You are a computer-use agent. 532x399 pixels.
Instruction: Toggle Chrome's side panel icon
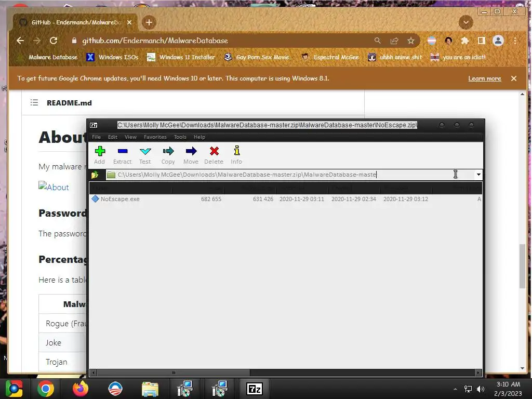pyautogui.click(x=481, y=41)
